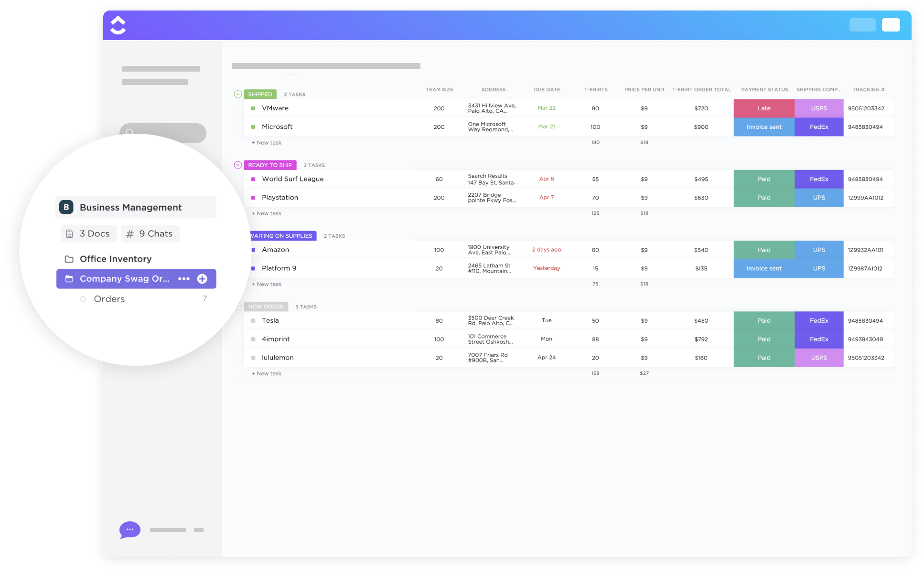Toggle the VMware task row checkbox

pyautogui.click(x=252, y=109)
